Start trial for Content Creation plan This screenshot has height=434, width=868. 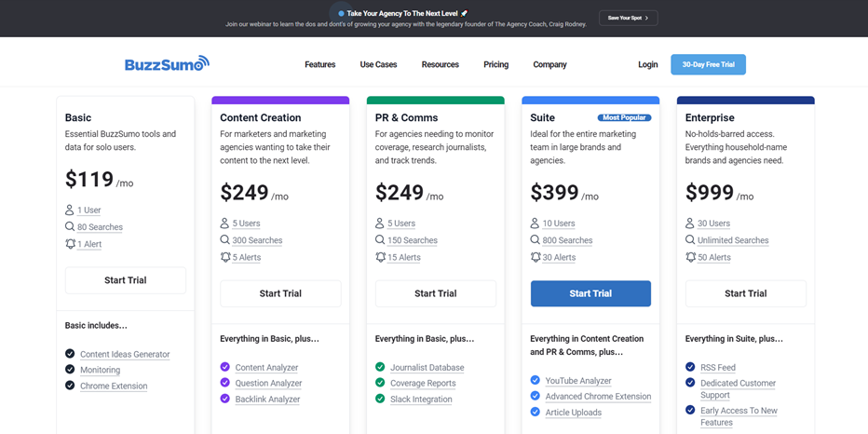tap(280, 293)
